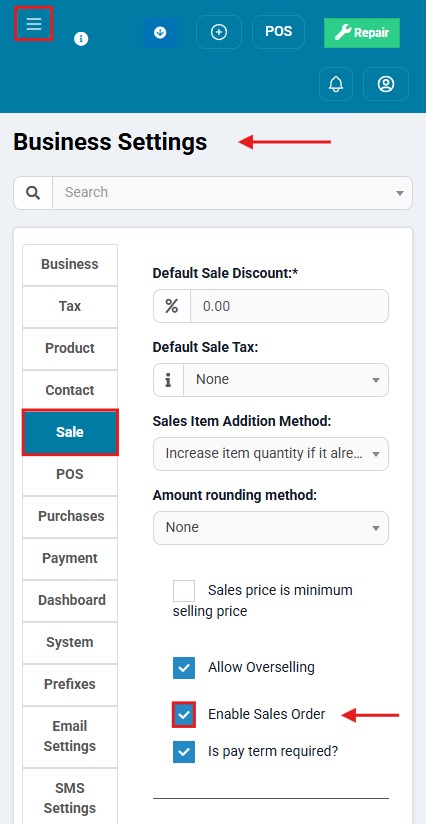Click the plus circle add icon
Screen dimensions: 426x824
click(219, 32)
